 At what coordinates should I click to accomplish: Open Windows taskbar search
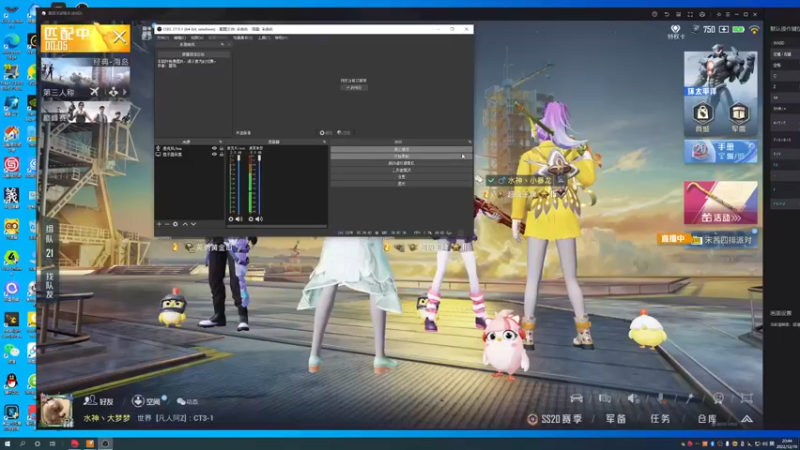[22, 444]
